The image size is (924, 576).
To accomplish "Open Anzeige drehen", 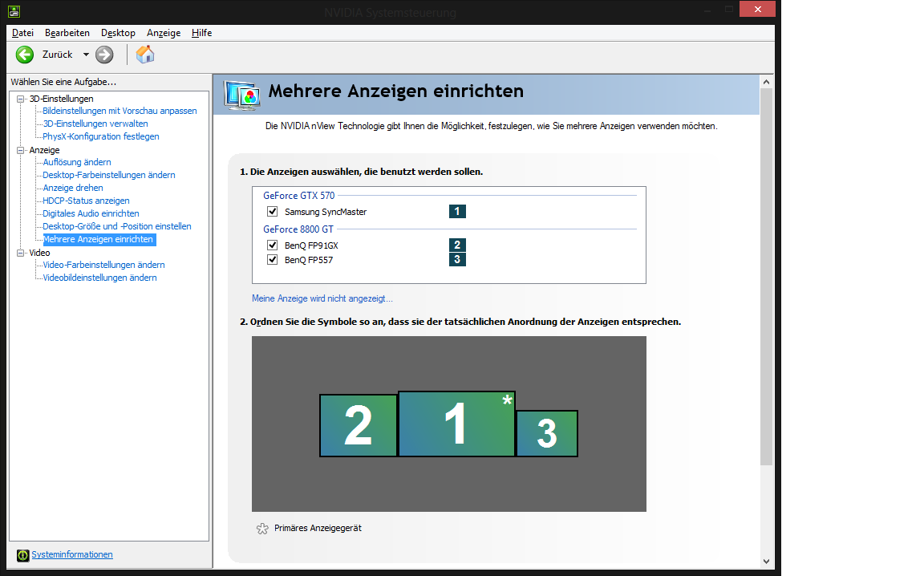I will (73, 188).
